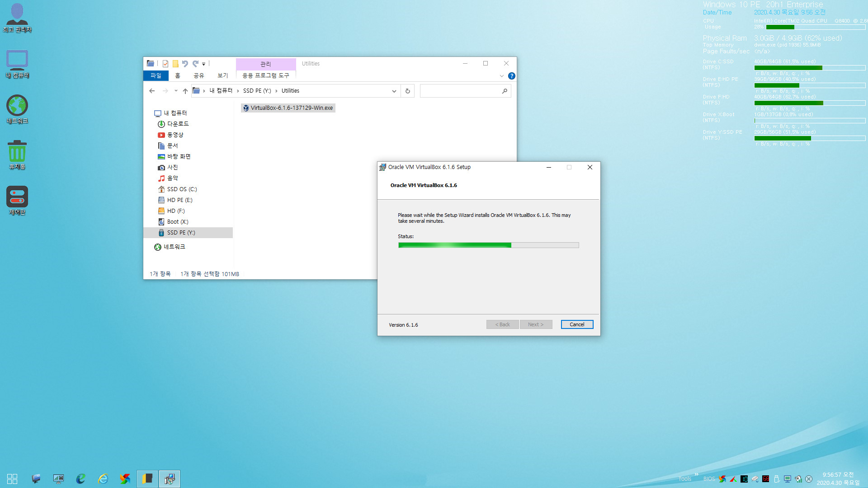The height and width of the screenshot is (488, 868).
Task: Select the 내 컴퓨터 desktop icon
Action: click(x=17, y=64)
